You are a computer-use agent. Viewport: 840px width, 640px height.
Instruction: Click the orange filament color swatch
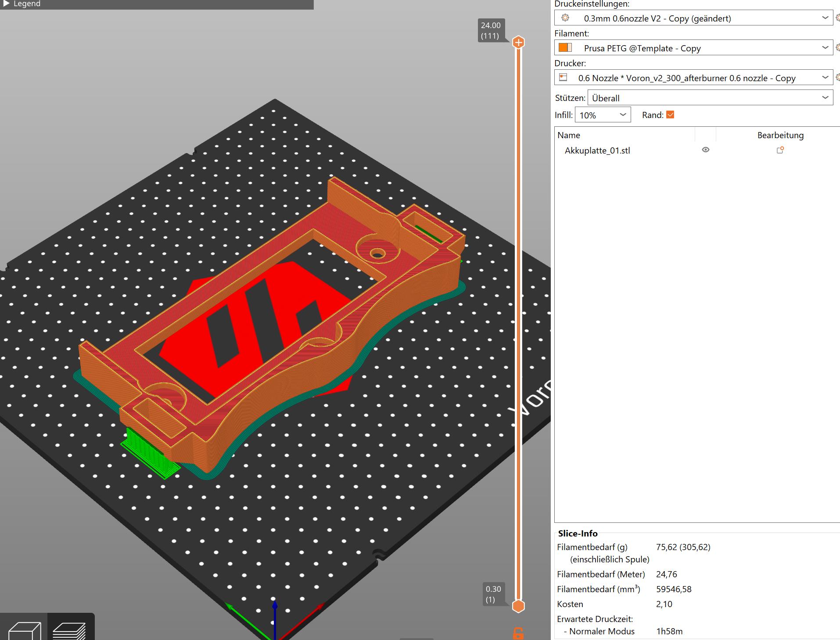coord(565,47)
